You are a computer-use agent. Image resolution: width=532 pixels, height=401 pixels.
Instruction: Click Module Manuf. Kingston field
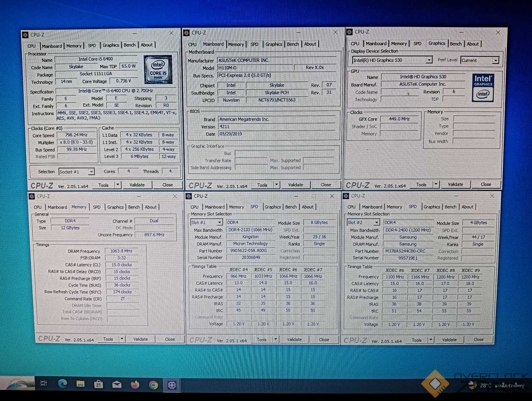(250, 237)
